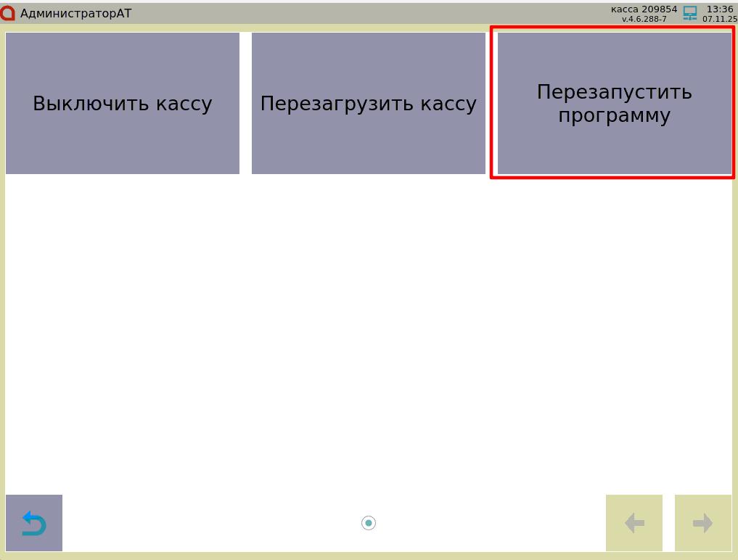Click the network connection status icon

(690, 13)
